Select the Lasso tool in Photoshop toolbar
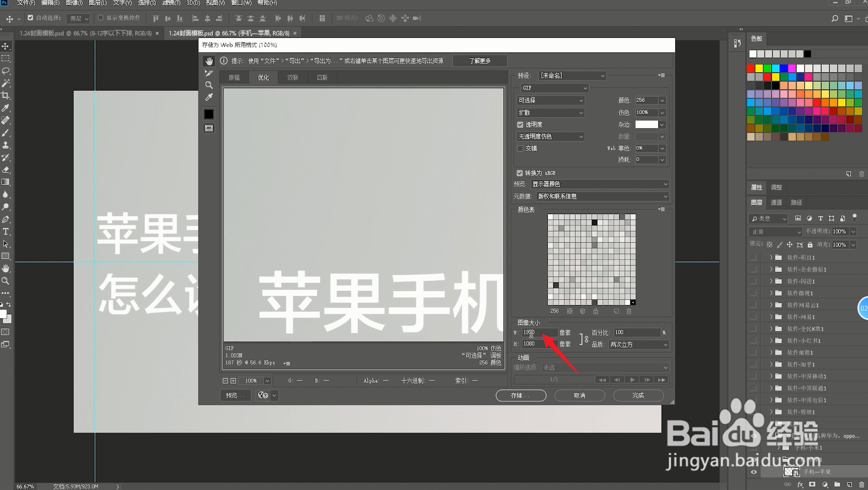Viewport: 868px width, 490px height. (x=6, y=71)
